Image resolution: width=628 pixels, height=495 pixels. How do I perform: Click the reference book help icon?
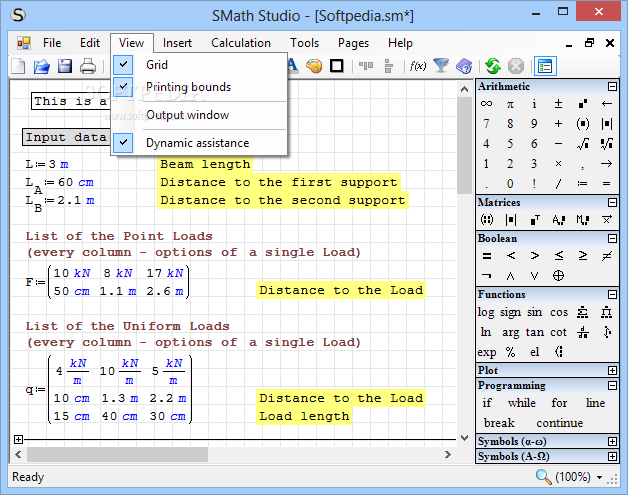point(464,66)
